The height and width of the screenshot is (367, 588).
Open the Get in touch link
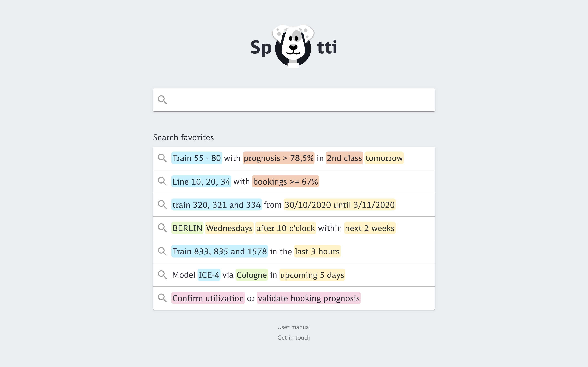tap(294, 338)
